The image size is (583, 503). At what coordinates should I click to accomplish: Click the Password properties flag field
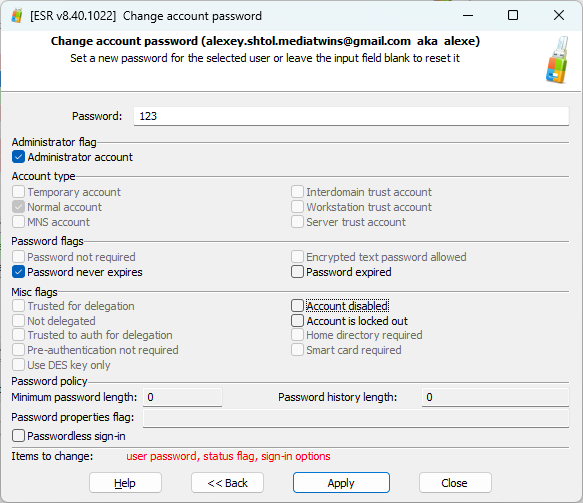[356, 418]
